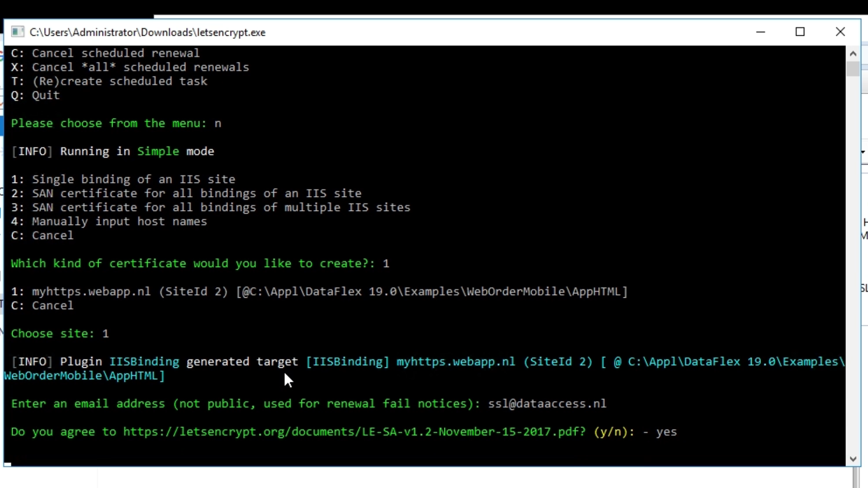
Task: Click the cyan 'IISBinding' plugin name
Action: (x=144, y=362)
